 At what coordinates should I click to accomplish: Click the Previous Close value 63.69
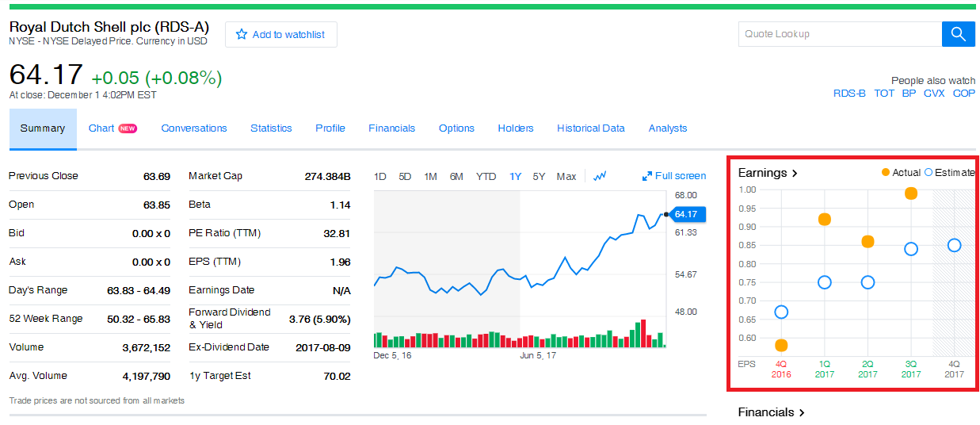(x=157, y=176)
